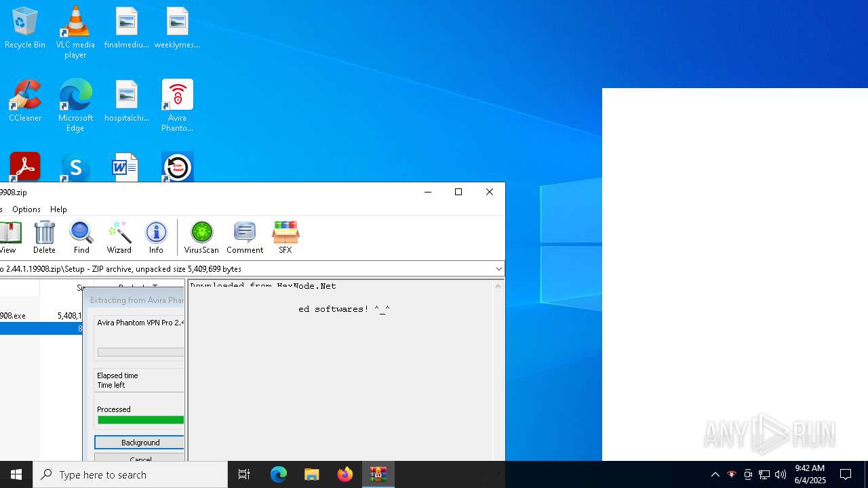
Task: Click the Avira tray icon
Action: [x=732, y=474]
